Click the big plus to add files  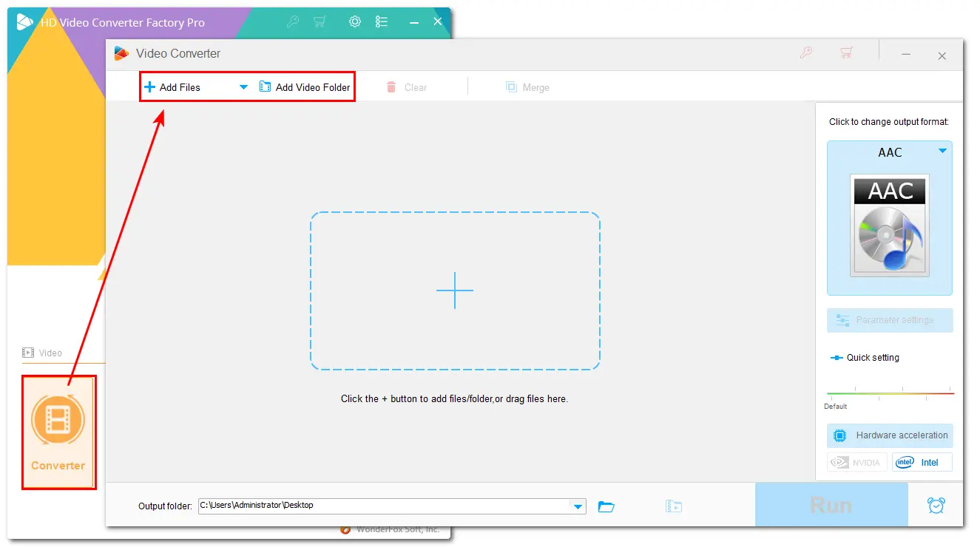pyautogui.click(x=455, y=291)
